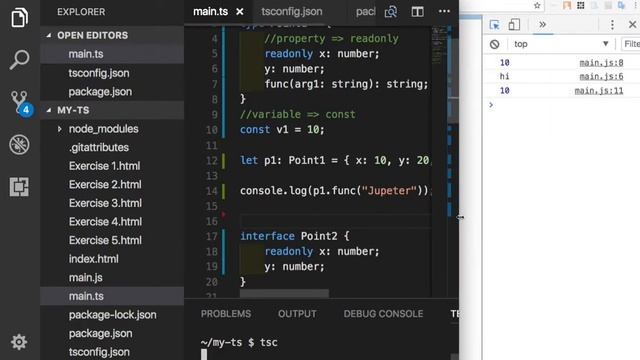The height and width of the screenshot is (360, 640).
Task: Click the 'interface Point2 {' code line
Action: (295, 236)
